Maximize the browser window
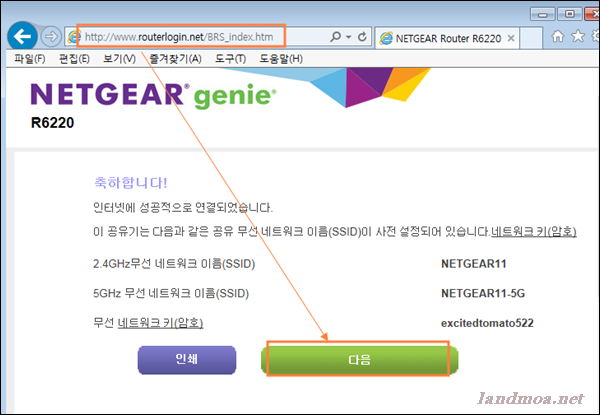The image size is (600, 415). tap(569, 14)
